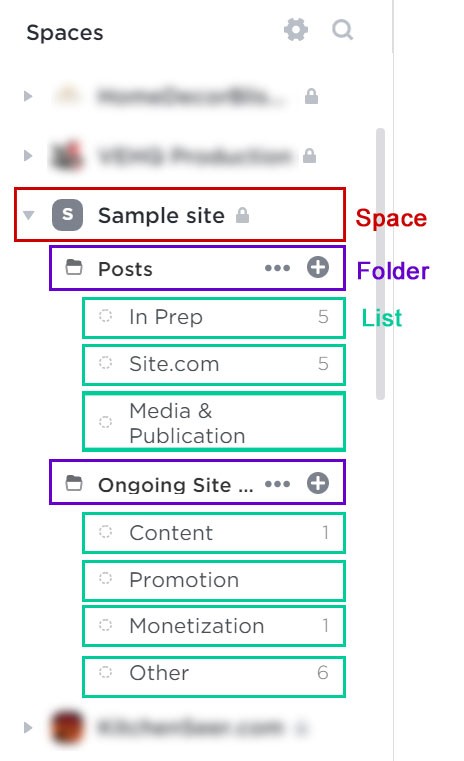Click the lock icon beside Sample site
Image resolution: width=464 pixels, height=761 pixels.
[x=242, y=215]
